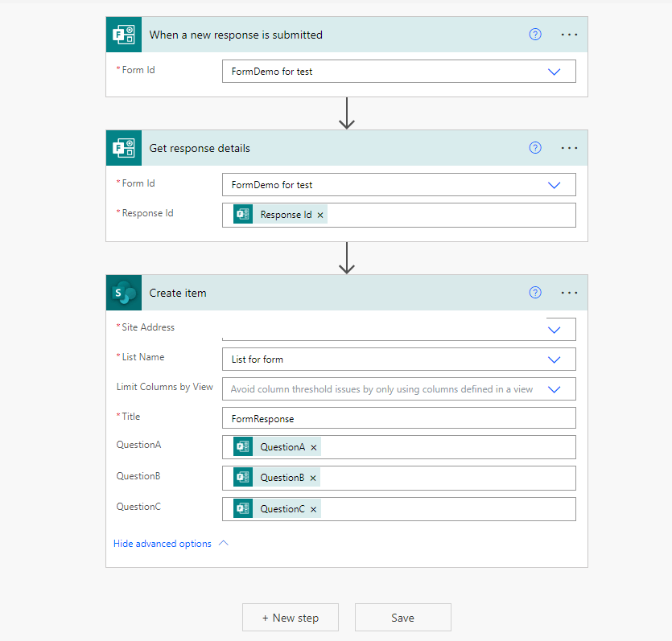The height and width of the screenshot is (641, 672).
Task: Open help for the trigger step
Action: click(535, 34)
